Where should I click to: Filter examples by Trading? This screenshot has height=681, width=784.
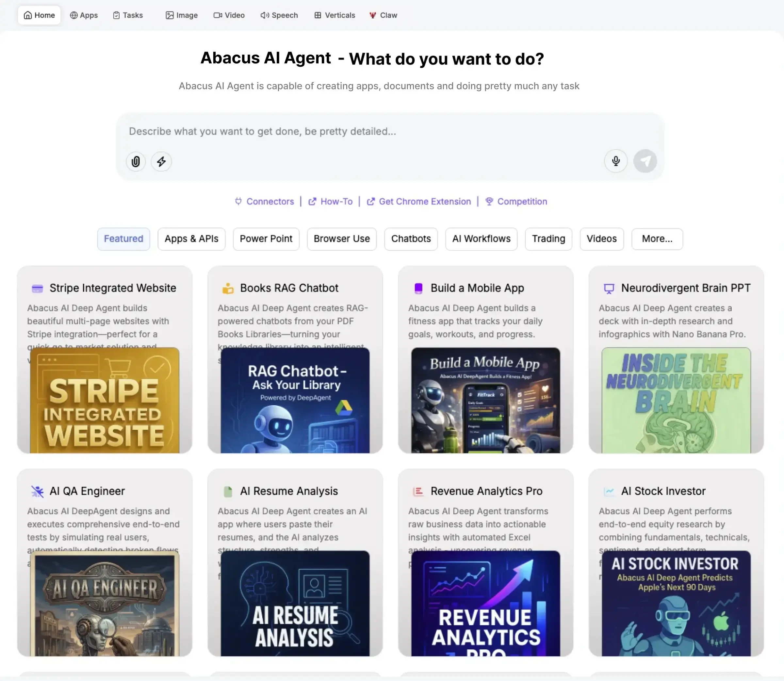click(x=548, y=239)
